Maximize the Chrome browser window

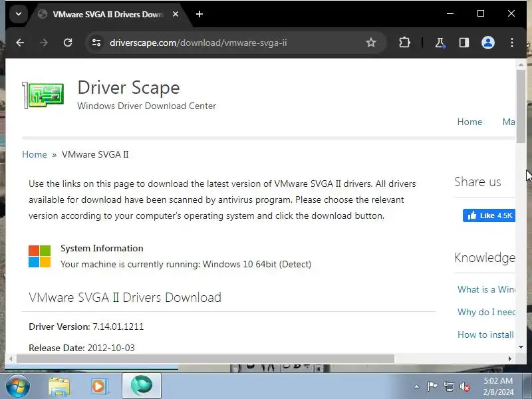[480, 13]
